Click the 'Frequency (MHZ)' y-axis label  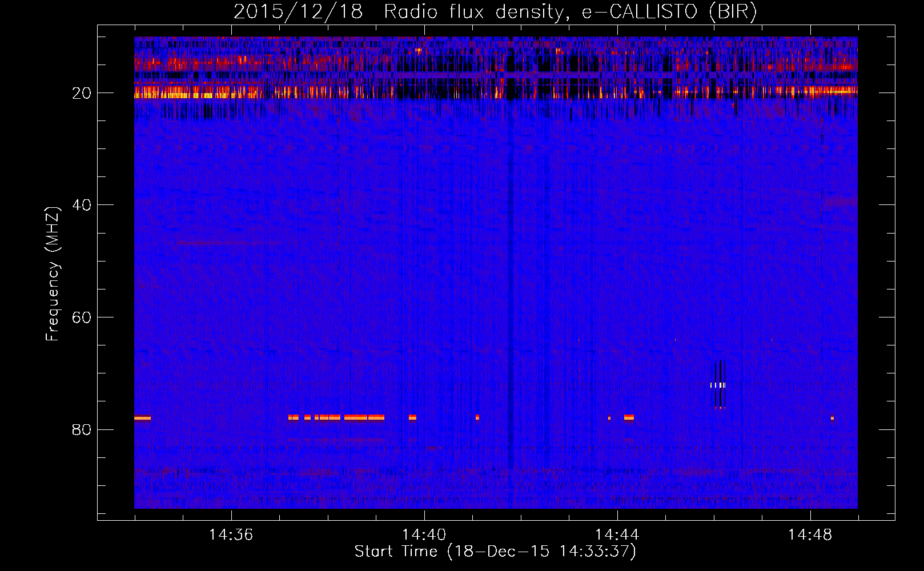pyautogui.click(x=53, y=274)
